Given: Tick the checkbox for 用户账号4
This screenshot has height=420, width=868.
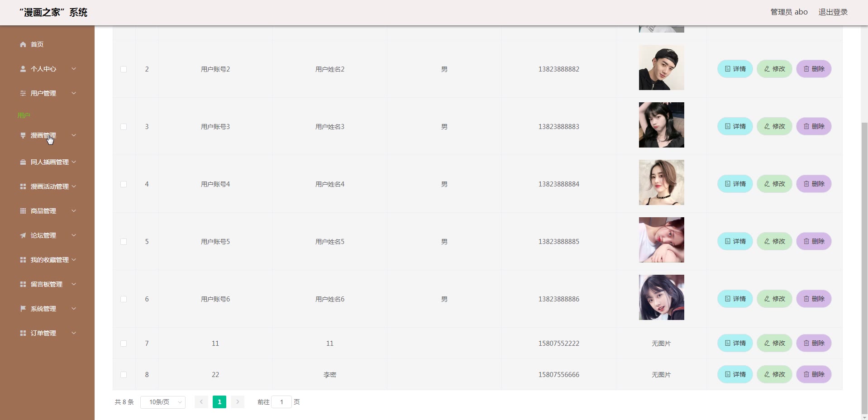Looking at the screenshot, I should (x=124, y=184).
